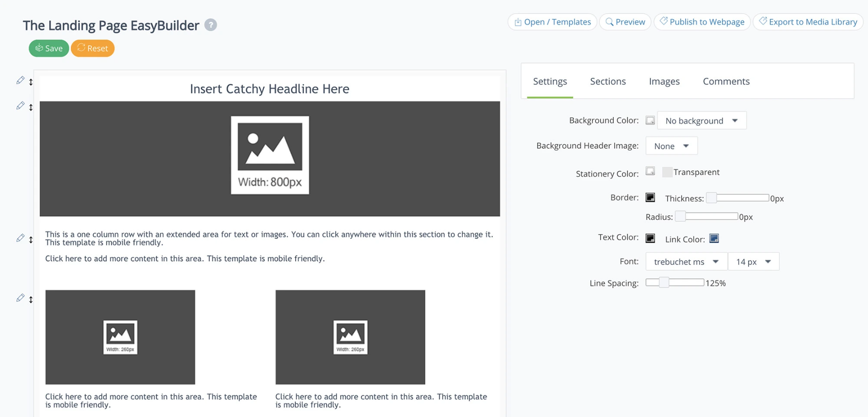The height and width of the screenshot is (417, 868).
Task: Save the landing page
Action: point(49,48)
